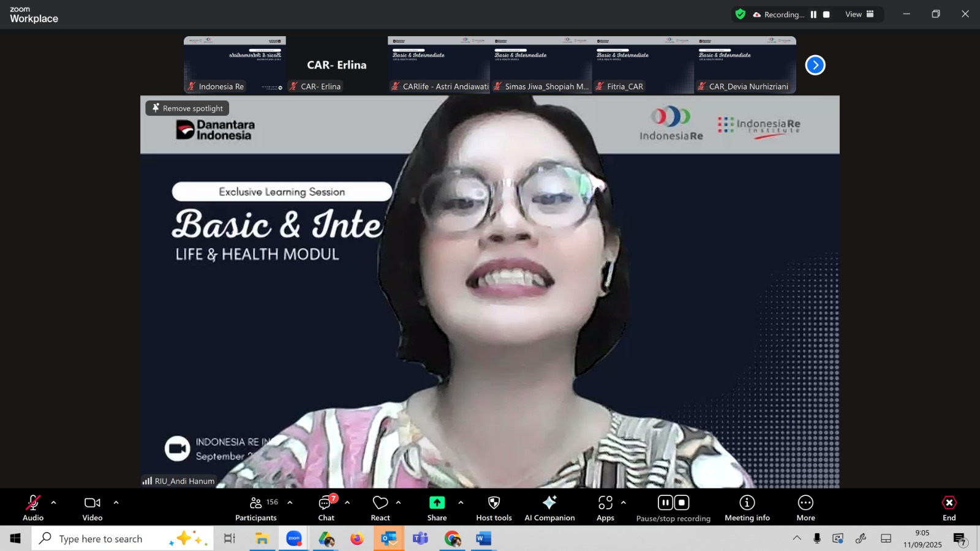Show next participants with right arrow
The height and width of the screenshot is (551, 980).
pyautogui.click(x=815, y=65)
